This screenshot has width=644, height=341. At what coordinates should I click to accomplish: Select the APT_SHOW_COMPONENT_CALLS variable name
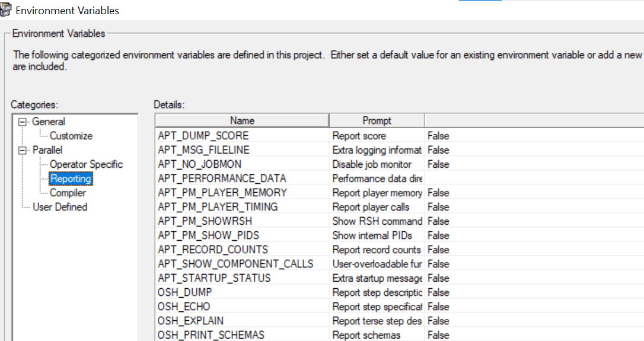click(235, 264)
